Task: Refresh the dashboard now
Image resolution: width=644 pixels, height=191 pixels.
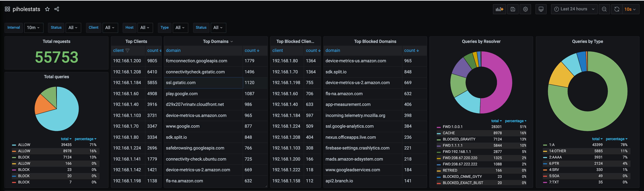Action: click(617, 9)
